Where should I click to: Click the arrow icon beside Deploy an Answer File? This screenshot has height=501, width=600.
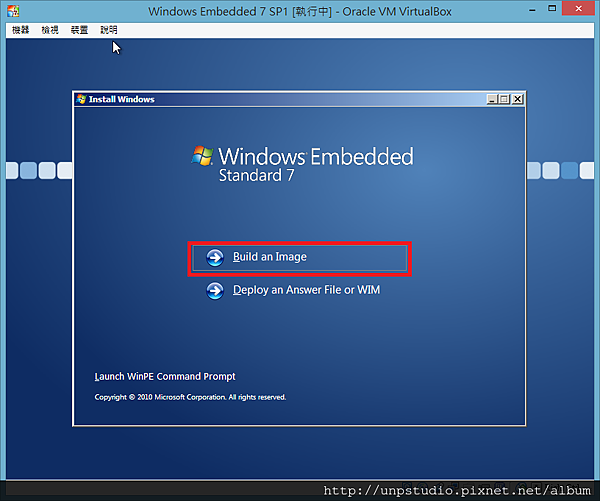215,291
